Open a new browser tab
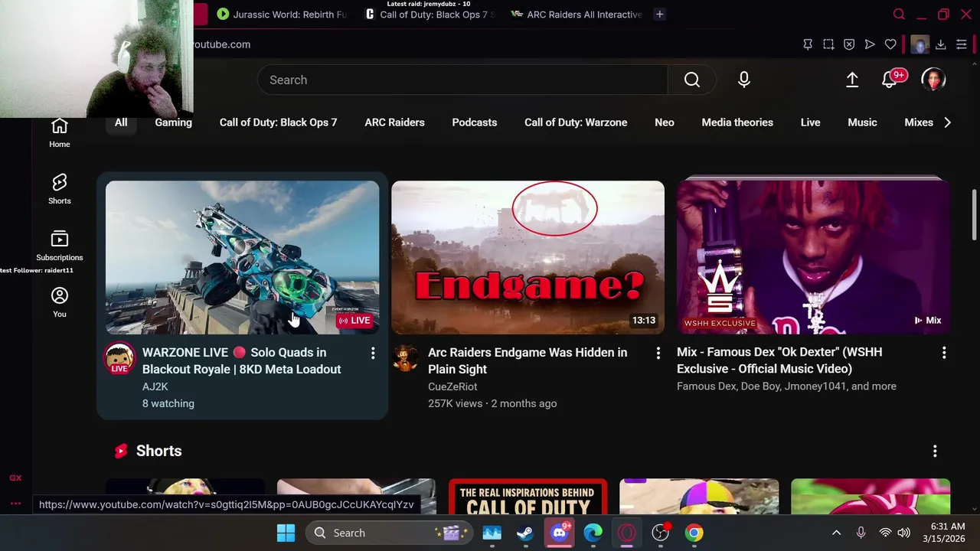980x551 pixels. coord(659,14)
